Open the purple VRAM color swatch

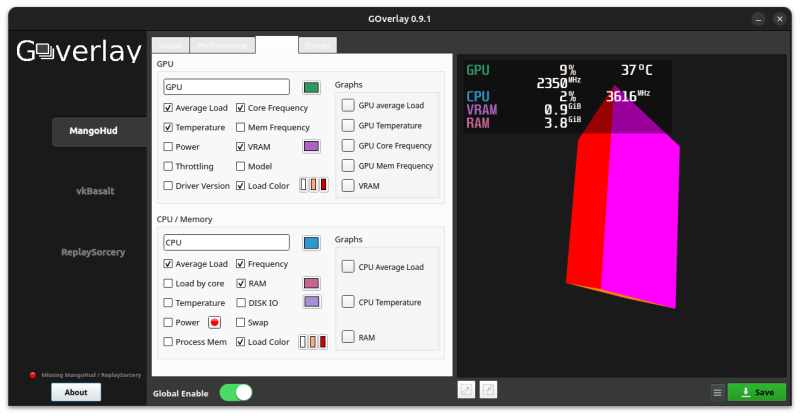pos(311,146)
